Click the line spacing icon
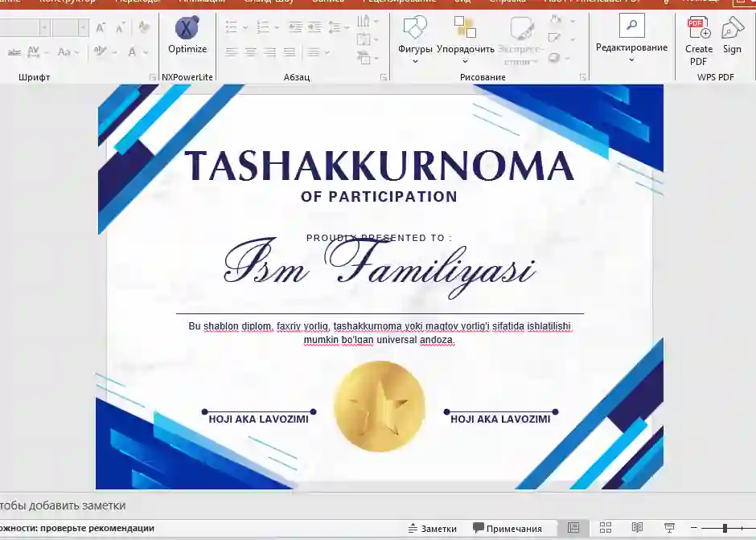Screen dimensions: 756x540 click(335, 27)
